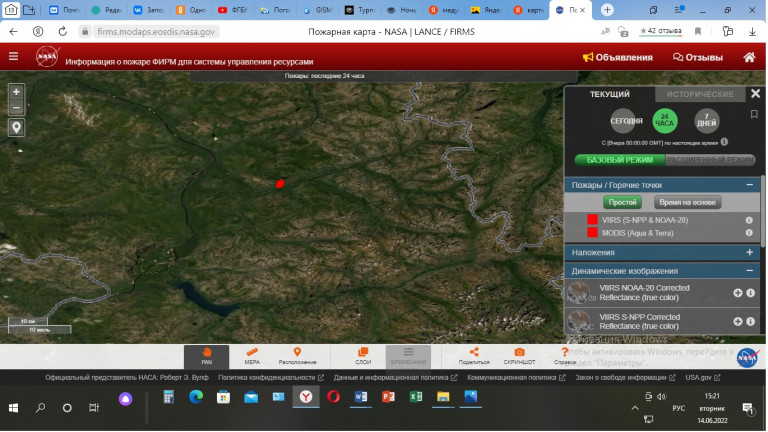Click the NASA logo in header
The image size is (768, 432).
48,57
